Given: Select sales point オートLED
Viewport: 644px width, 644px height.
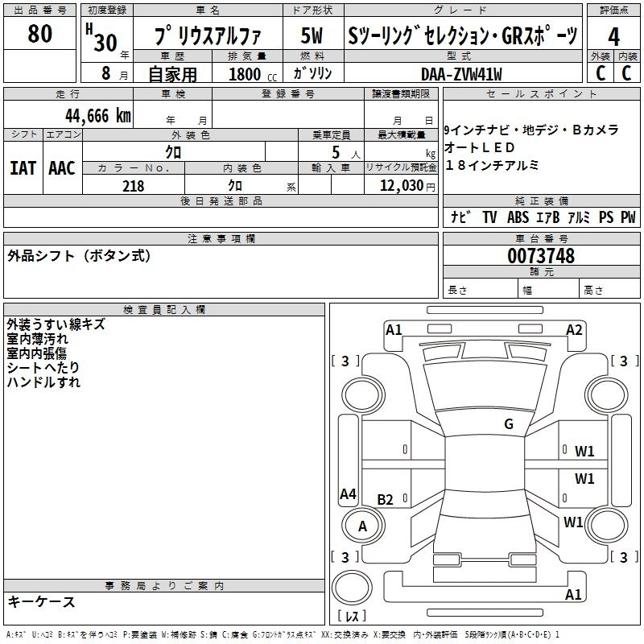Looking at the screenshot, I should [x=479, y=147].
